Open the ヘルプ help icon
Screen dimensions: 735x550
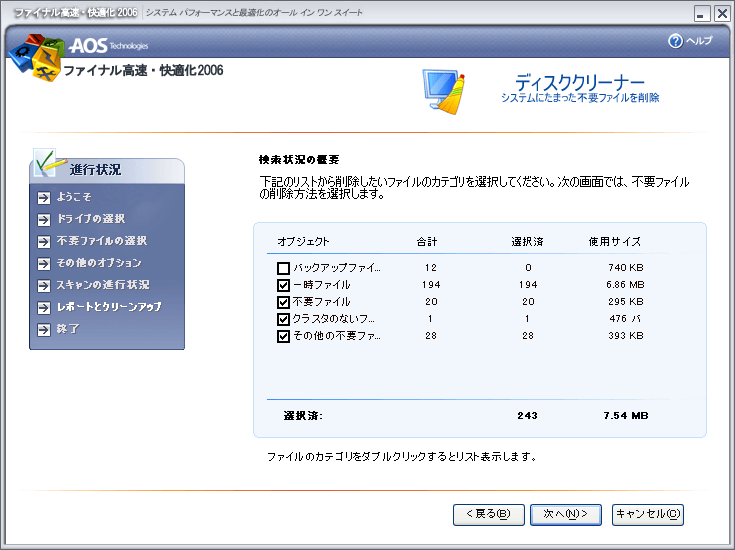(675, 41)
